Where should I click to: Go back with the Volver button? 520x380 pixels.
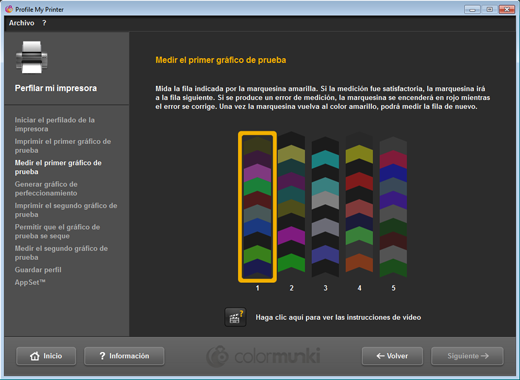(392, 356)
